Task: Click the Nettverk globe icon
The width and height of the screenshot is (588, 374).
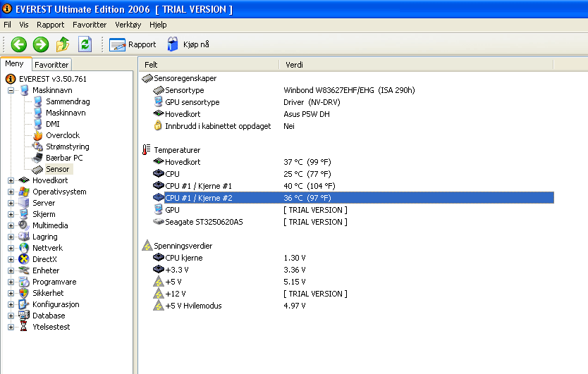Action: tap(24, 248)
